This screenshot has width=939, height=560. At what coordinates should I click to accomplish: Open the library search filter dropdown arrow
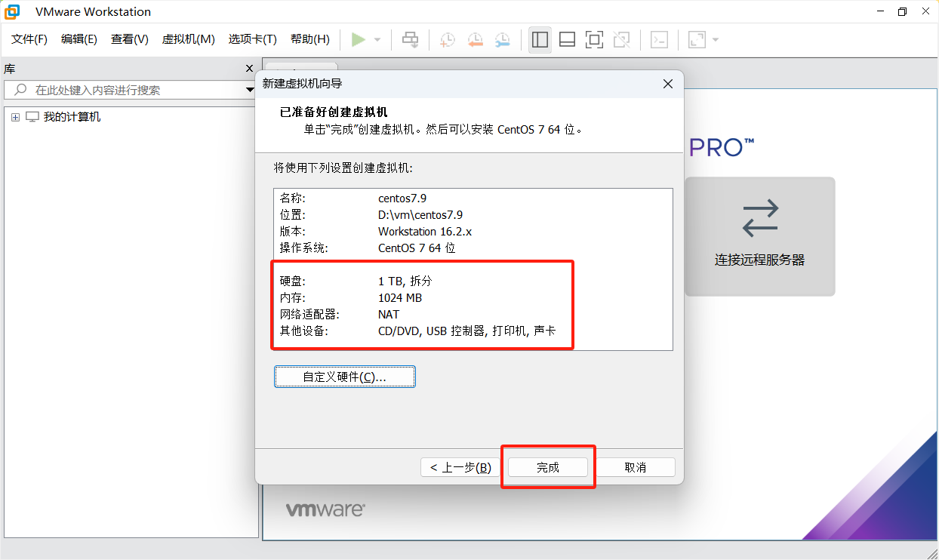(251, 91)
